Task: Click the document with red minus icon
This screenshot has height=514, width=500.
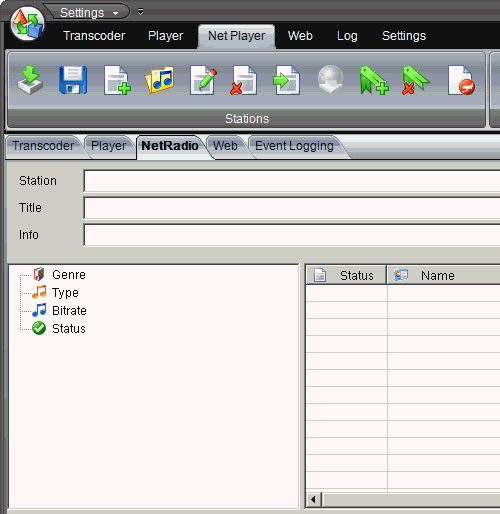Action: pyautogui.click(x=461, y=80)
